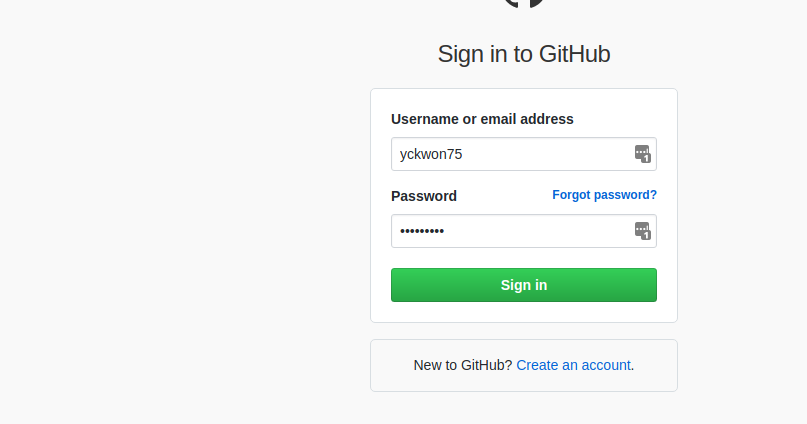Click the word GitHub in the page heading
807x424 pixels.
pos(574,54)
